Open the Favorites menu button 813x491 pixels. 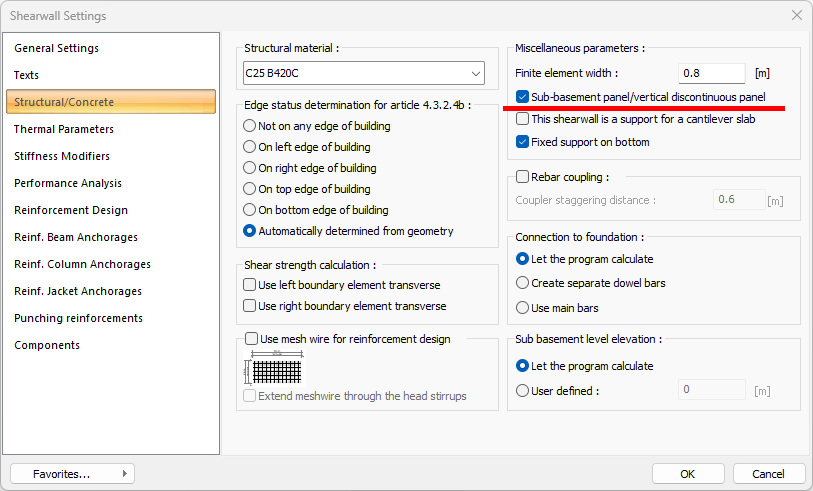pos(72,473)
